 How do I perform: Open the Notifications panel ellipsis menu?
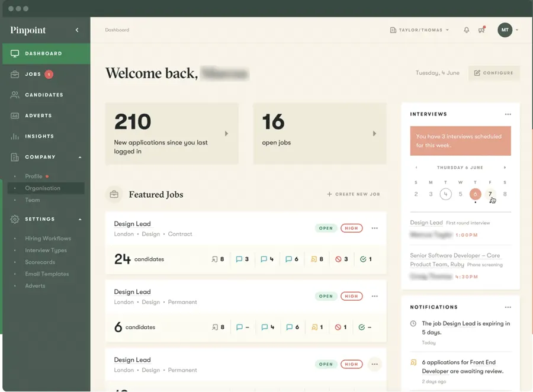point(508,307)
